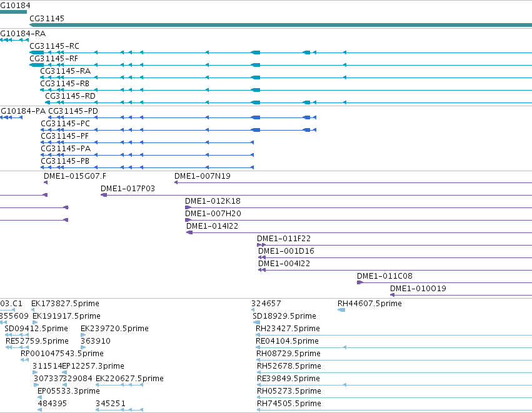Screen dimensions: 532x413
Task: Click the SD18929.5prime alignment block
Action: click(256, 322)
